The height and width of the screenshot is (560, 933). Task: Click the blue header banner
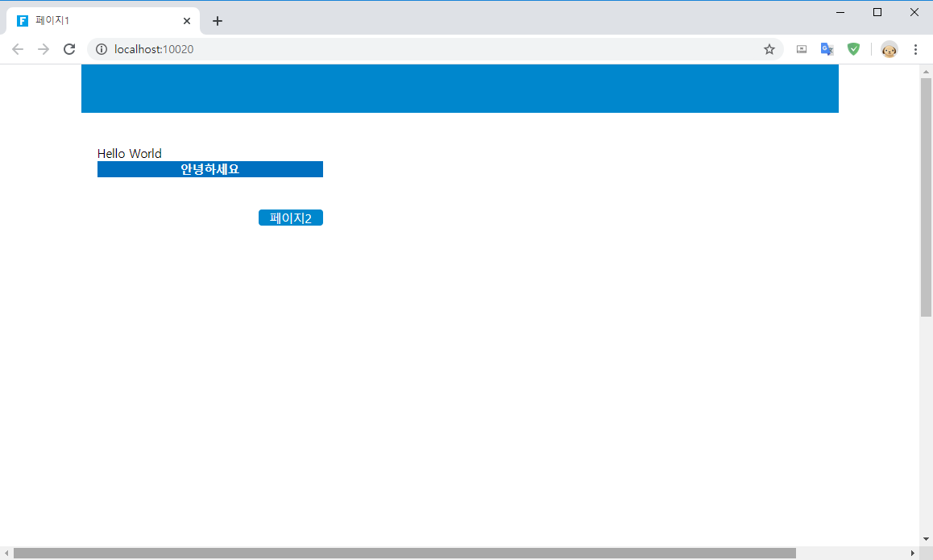tap(459, 89)
